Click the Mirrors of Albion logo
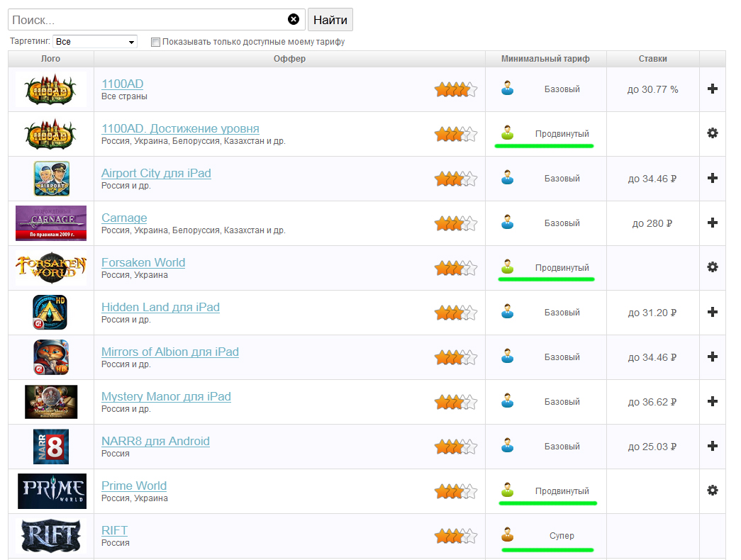 pyautogui.click(x=51, y=357)
